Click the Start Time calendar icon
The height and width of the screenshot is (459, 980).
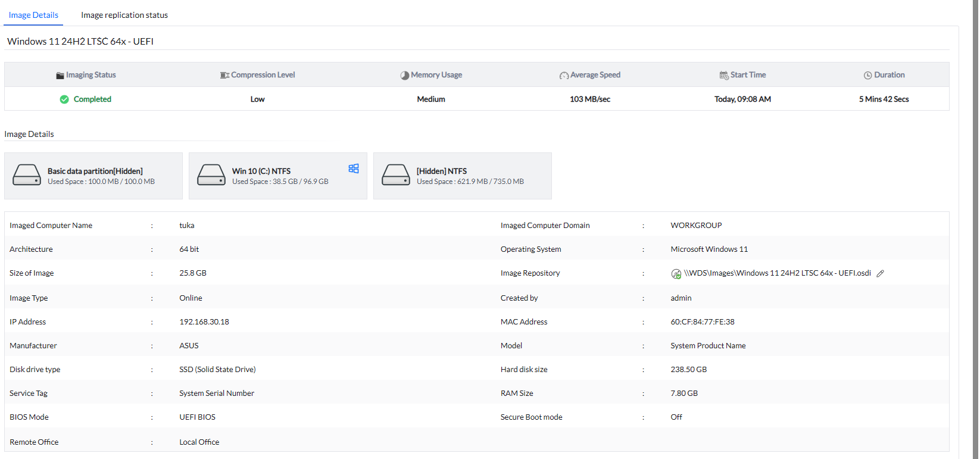pyautogui.click(x=724, y=75)
